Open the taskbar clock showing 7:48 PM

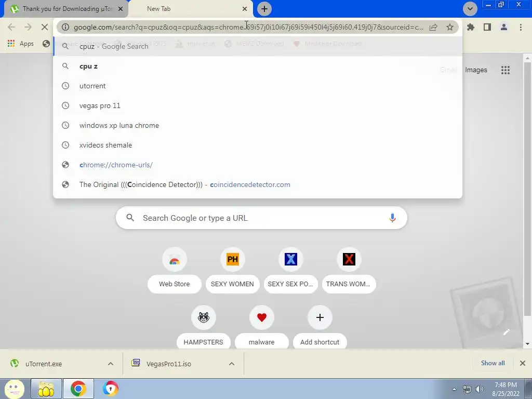[x=506, y=389]
